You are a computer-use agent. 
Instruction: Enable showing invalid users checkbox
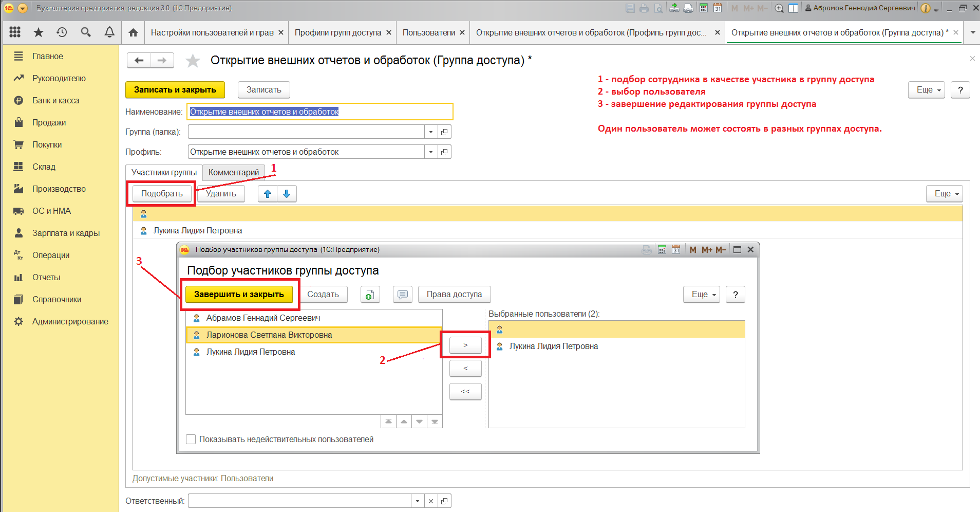191,440
